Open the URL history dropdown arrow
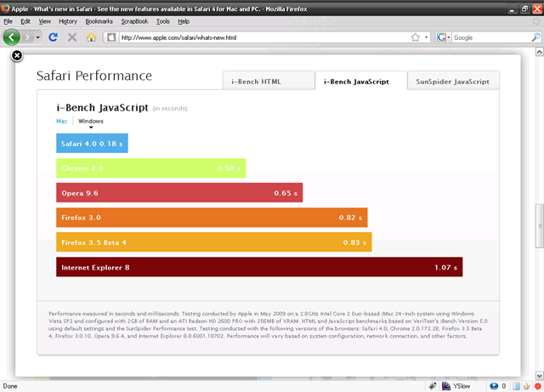Screen dimensions: 544x392 [426, 37]
